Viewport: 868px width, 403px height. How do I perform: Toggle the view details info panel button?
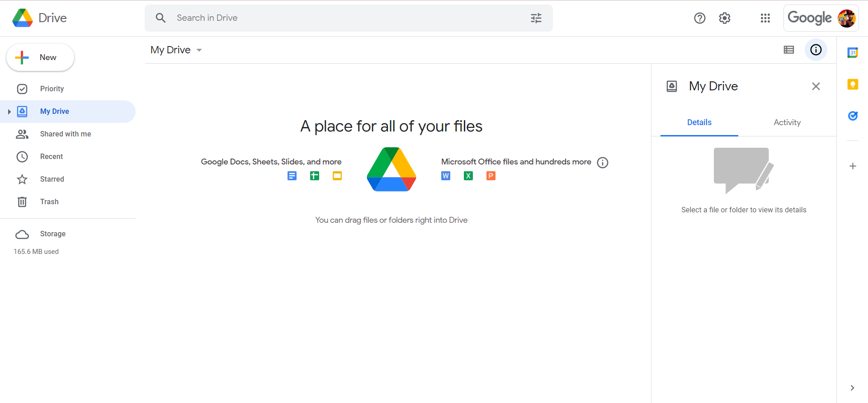(816, 50)
